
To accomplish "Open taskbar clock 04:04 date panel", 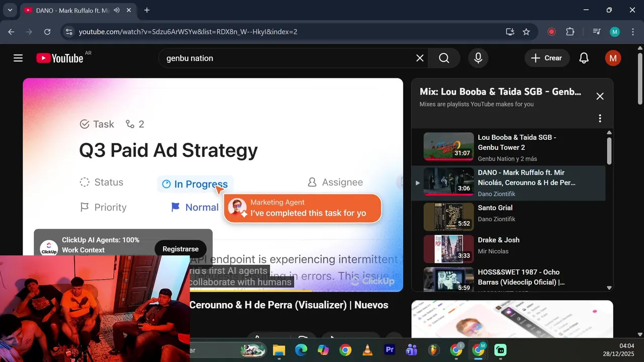I will [x=619, y=350].
